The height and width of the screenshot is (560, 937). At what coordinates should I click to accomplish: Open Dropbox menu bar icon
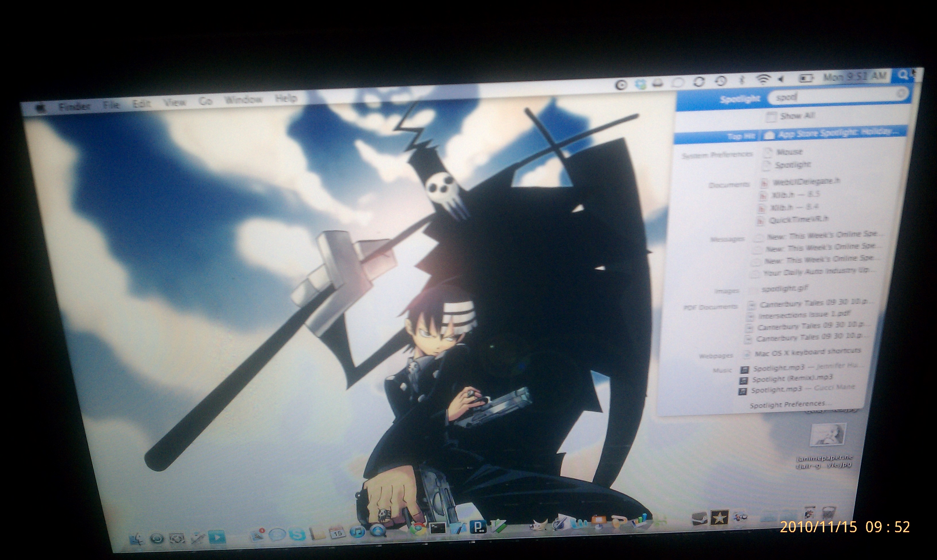pos(641,84)
